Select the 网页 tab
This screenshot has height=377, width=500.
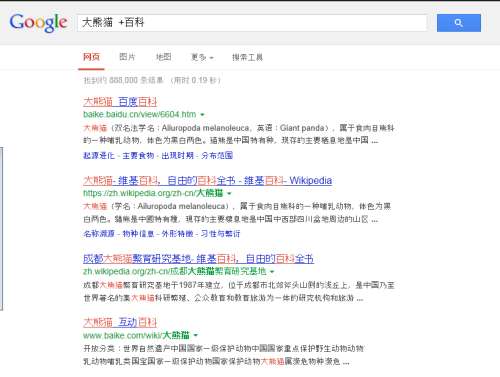(91, 57)
